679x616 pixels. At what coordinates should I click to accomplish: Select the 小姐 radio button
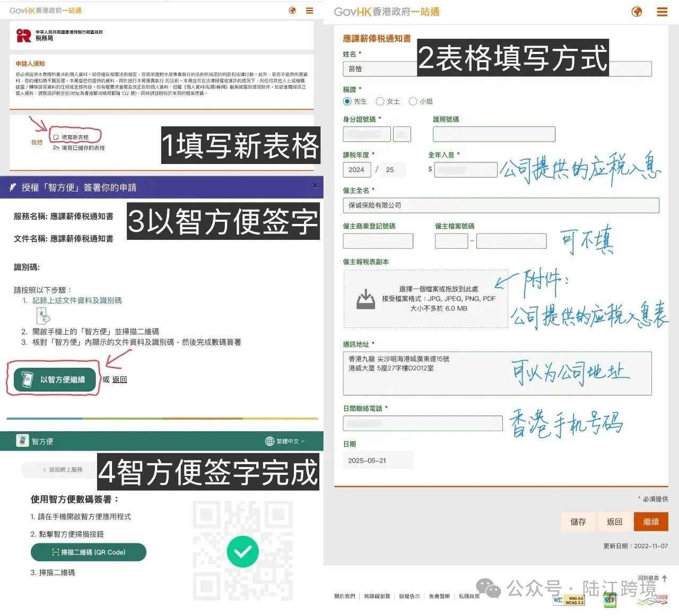pyautogui.click(x=413, y=101)
